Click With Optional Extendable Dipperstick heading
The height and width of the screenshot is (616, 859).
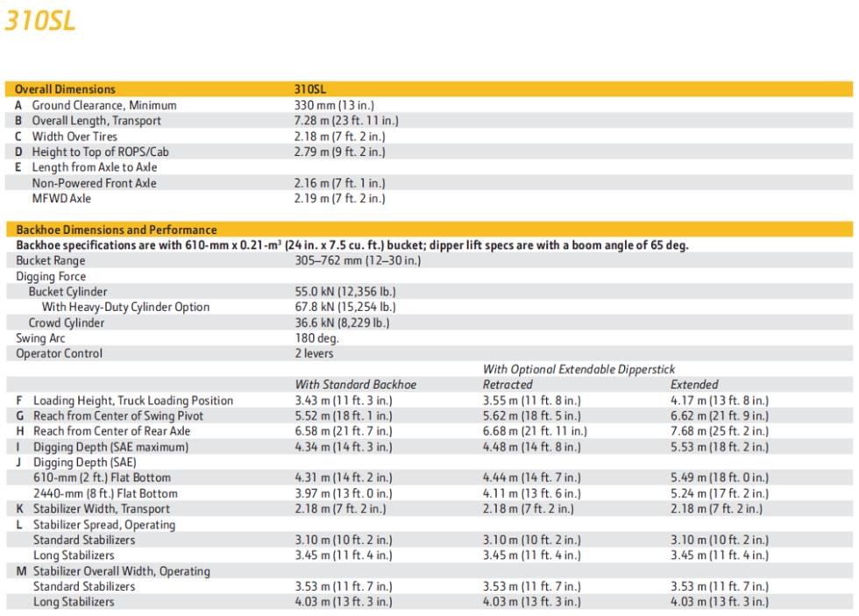pos(579,369)
